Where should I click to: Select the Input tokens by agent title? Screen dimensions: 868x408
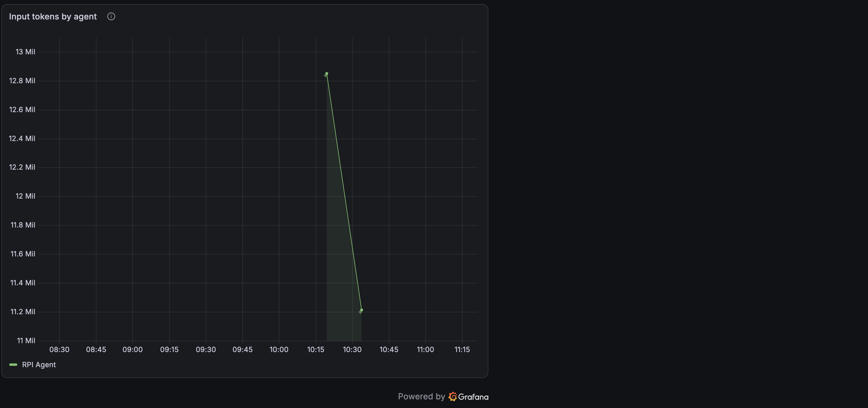tap(53, 16)
